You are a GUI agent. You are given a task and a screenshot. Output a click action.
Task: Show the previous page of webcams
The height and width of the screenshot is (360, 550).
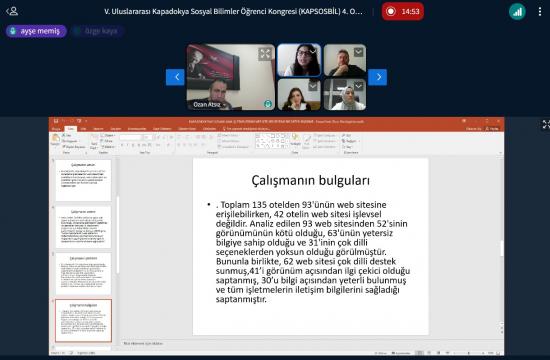pyautogui.click(x=175, y=77)
